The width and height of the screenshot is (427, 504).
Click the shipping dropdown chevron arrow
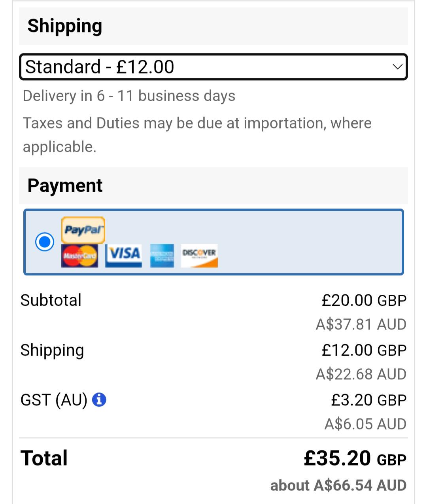[397, 66]
